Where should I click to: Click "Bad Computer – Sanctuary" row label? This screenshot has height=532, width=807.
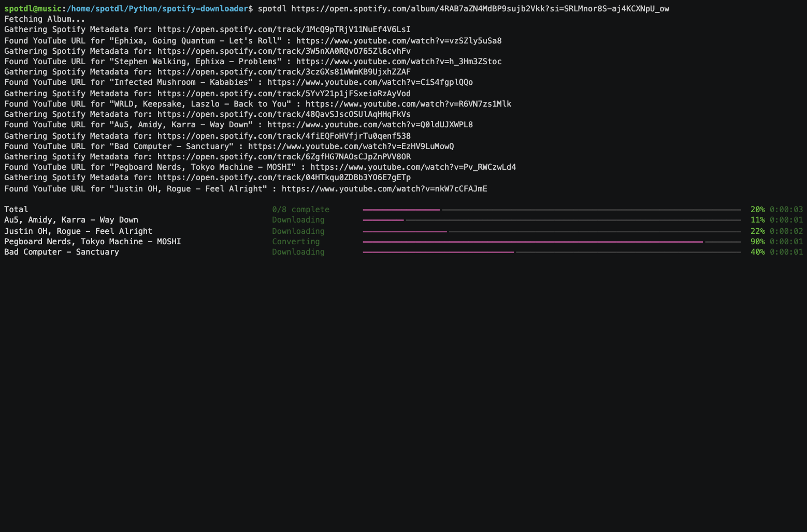coord(62,252)
